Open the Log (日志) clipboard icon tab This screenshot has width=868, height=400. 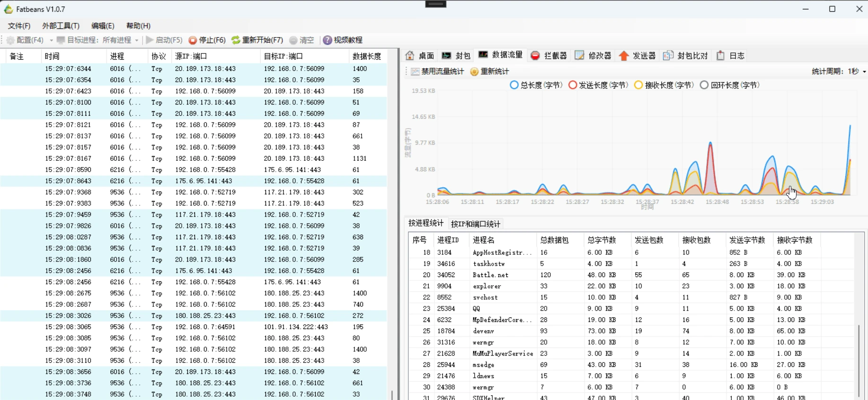(720, 56)
